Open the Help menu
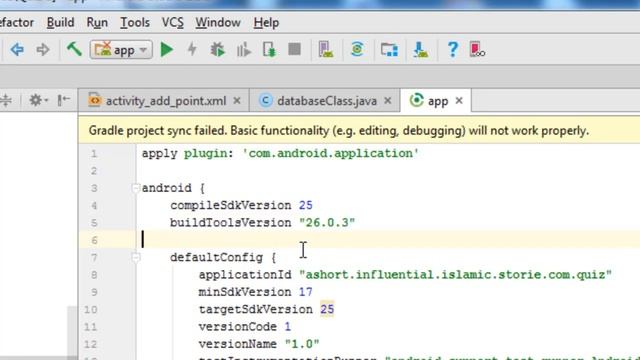Viewport: 640px width, 360px height. tap(266, 22)
